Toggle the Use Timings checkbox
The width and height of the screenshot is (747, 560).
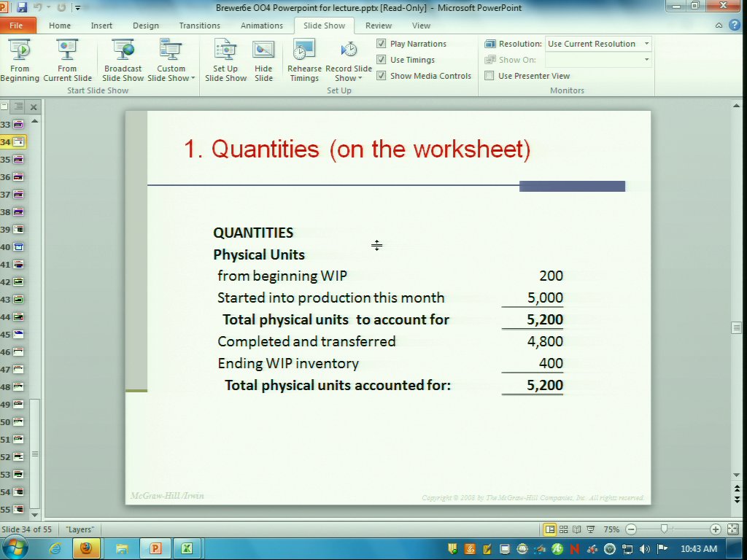click(382, 60)
